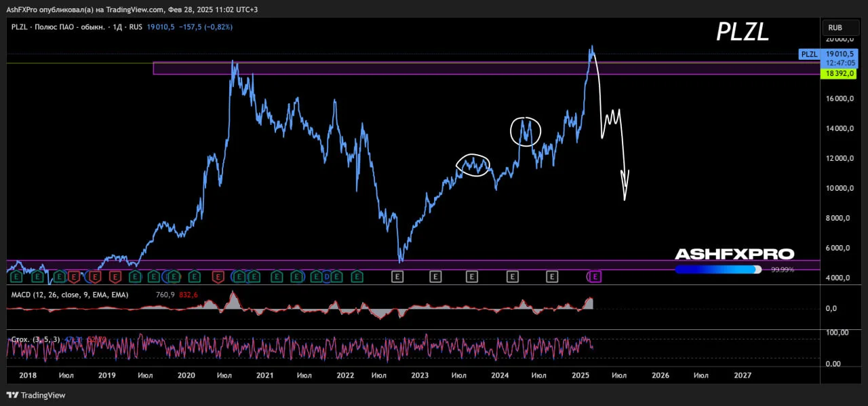Click the 14 000,0 price axis value

[839, 129]
